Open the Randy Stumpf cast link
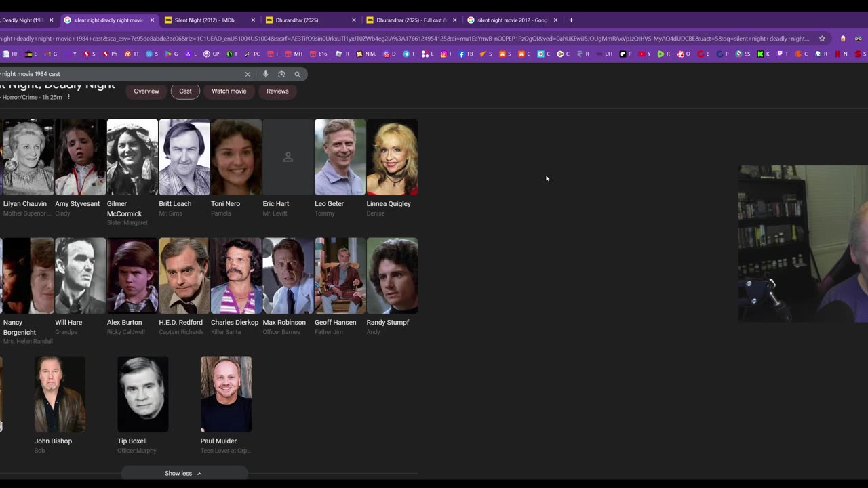This screenshot has height=488, width=868. (x=388, y=323)
